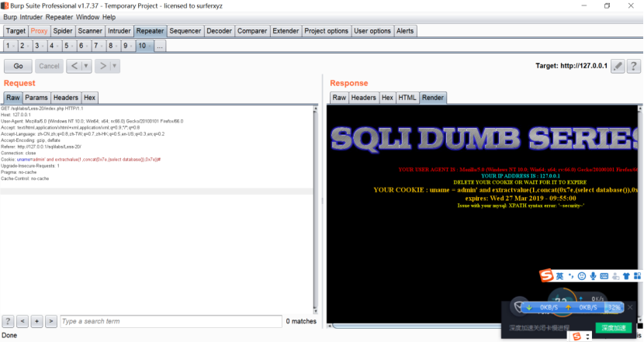
Task: Click the small Sogou tray icon
Action: 577,337
